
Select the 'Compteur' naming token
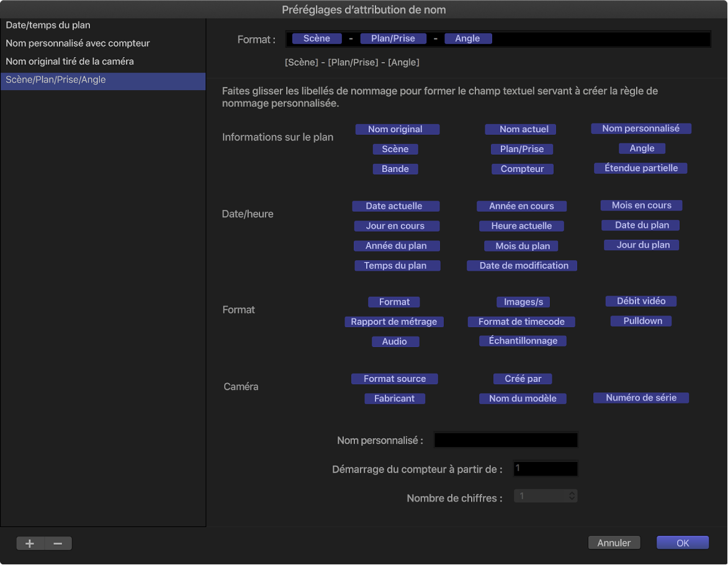click(x=522, y=169)
